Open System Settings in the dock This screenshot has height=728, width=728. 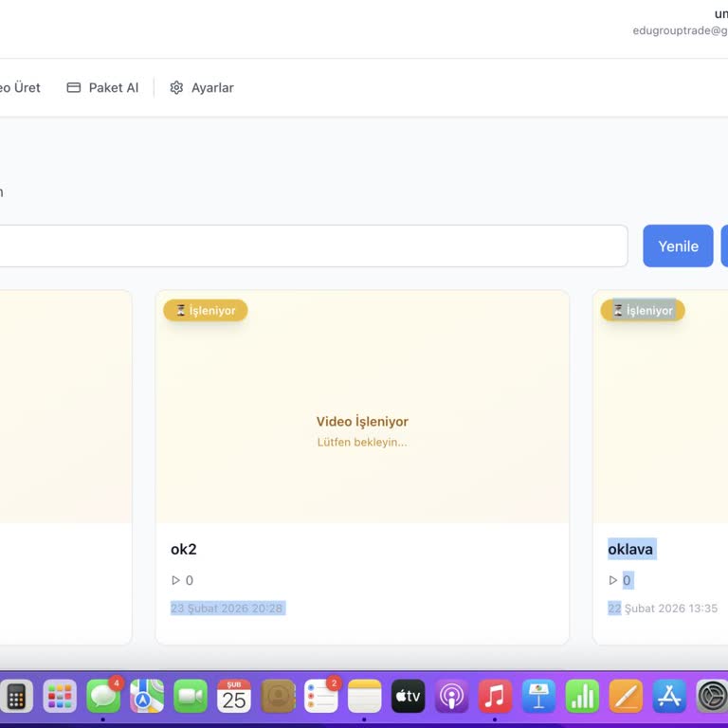point(712,696)
